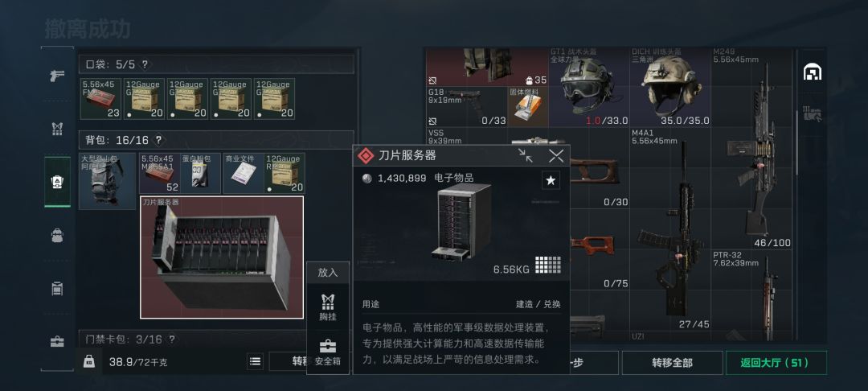Screen dimensions: 868x391
Task: Show help for 背包 16/16
Action: coord(158,140)
